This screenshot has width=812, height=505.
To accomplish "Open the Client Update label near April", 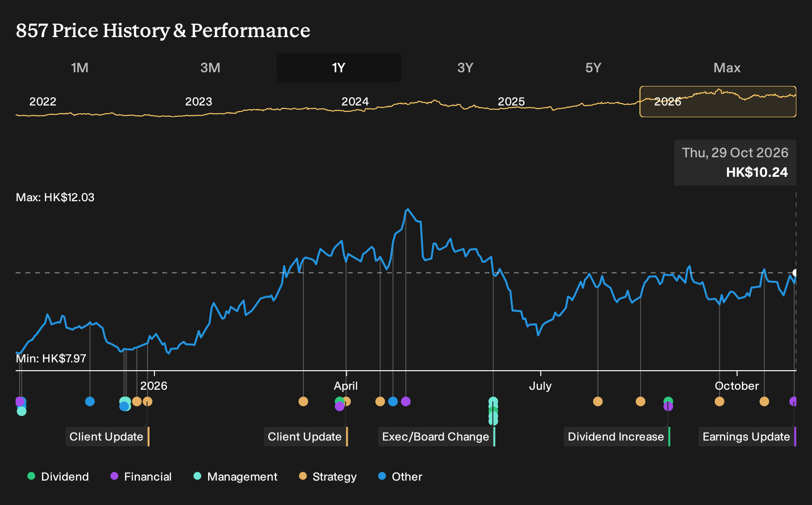I will [x=305, y=437].
